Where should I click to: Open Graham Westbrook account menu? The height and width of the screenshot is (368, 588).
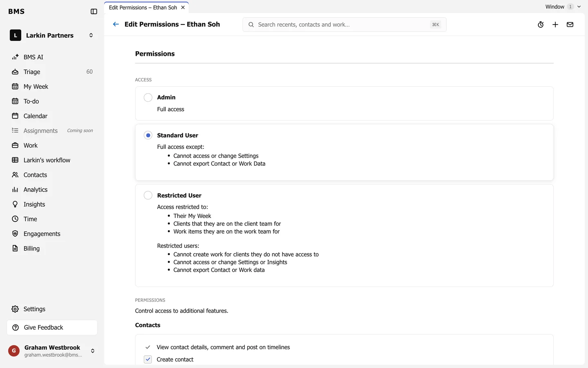(x=52, y=351)
